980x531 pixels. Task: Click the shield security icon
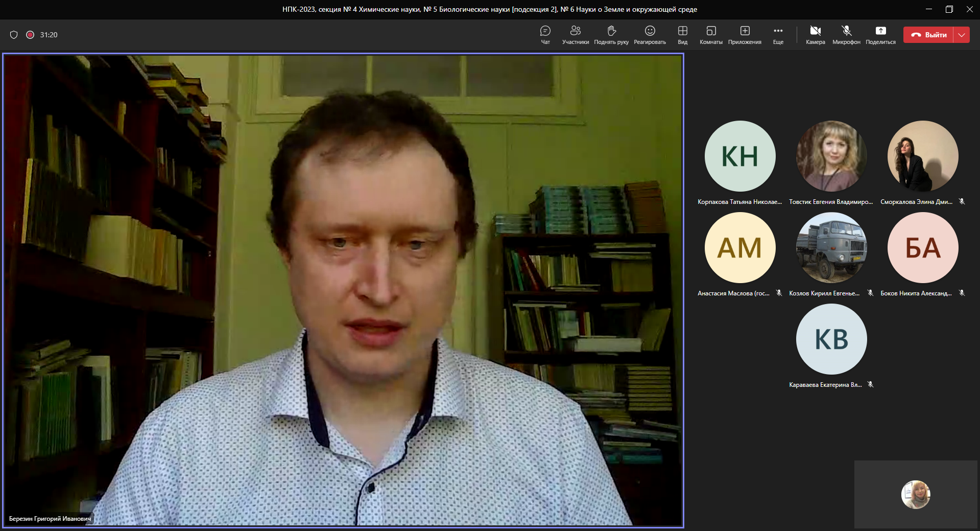click(14, 35)
